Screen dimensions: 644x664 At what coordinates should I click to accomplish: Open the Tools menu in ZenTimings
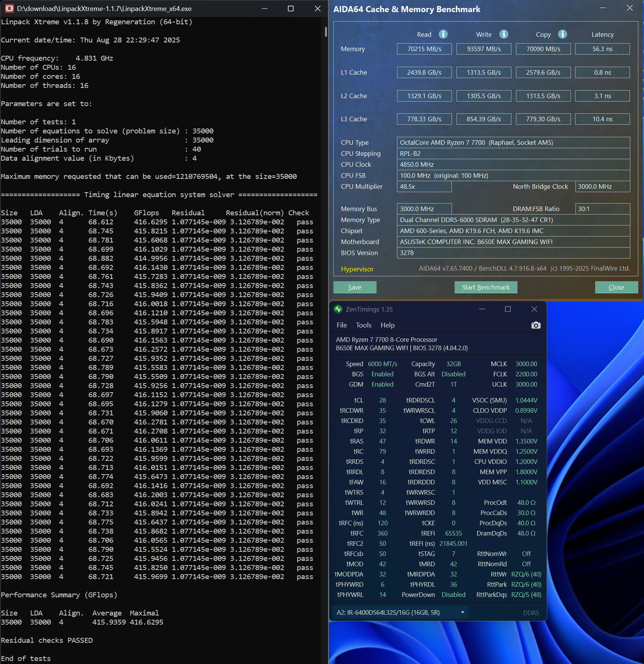tap(363, 325)
